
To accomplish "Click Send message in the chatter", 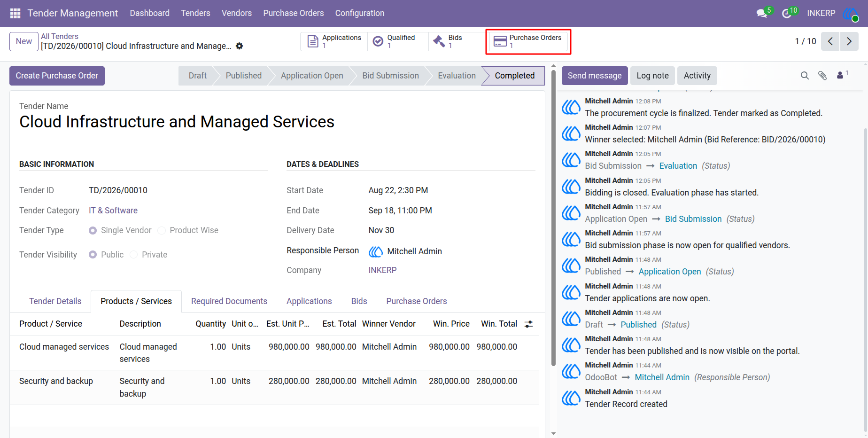I will tap(595, 76).
